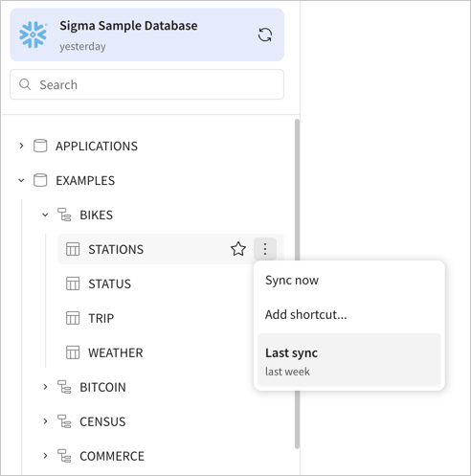Expand the BITCOIN schema
This screenshot has height=476, width=471.
(x=45, y=387)
